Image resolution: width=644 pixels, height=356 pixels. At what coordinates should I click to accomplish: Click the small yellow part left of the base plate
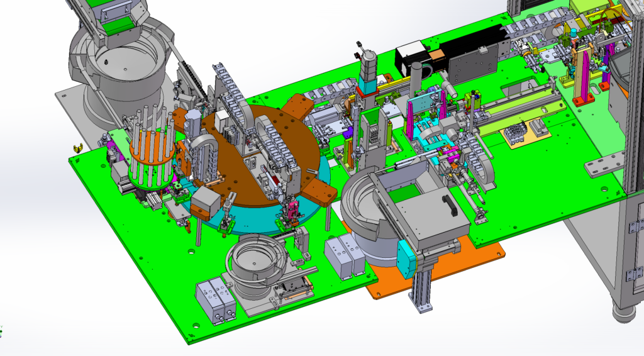(x=77, y=147)
